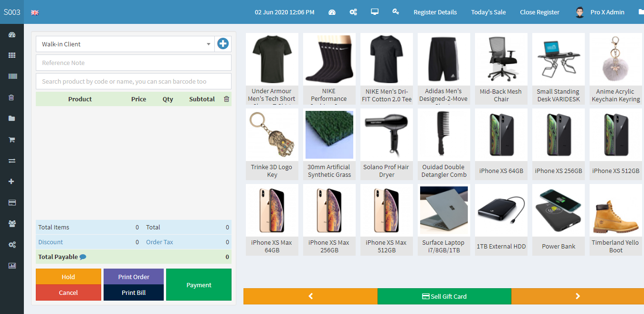Add the Mid-Back Mesh Chair
Viewport: 644px width, 314px height.
[x=501, y=68]
